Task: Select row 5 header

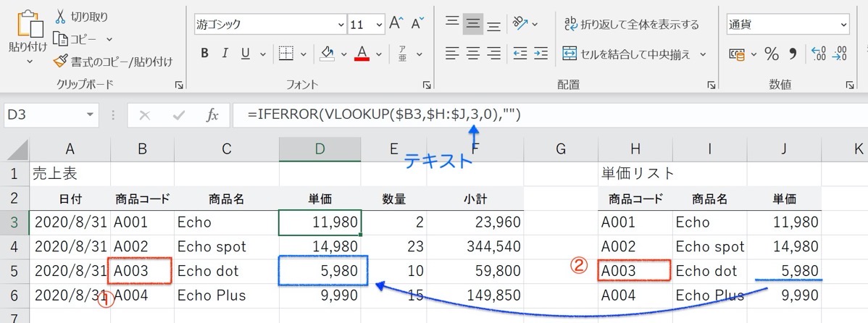Action: [14, 271]
